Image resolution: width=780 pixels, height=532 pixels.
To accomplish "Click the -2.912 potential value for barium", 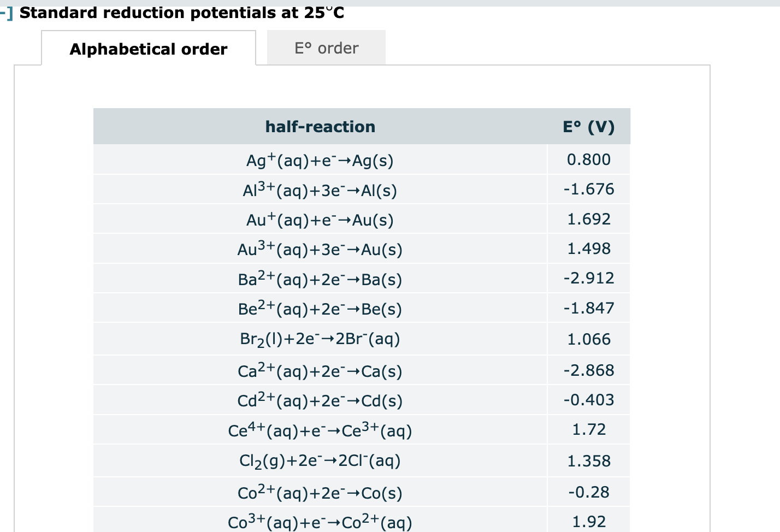I will [x=589, y=279].
